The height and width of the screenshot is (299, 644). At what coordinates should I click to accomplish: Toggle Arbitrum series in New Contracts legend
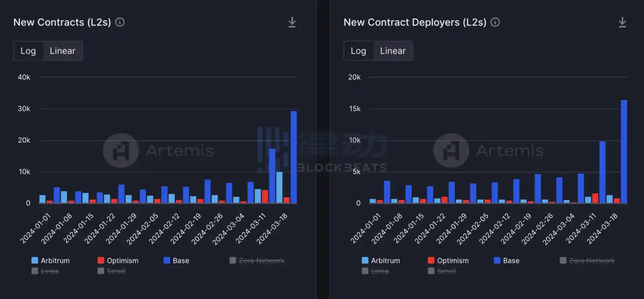point(50,260)
